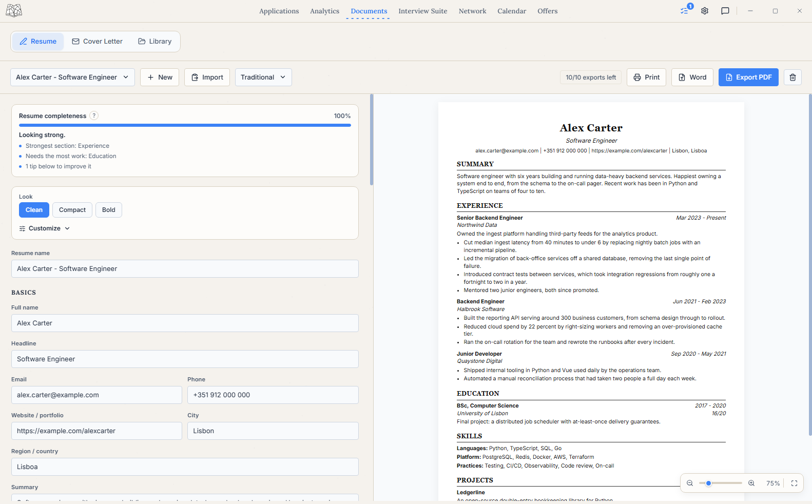Viewport: 812px width, 504px height.
Task: Click the Print button
Action: (x=647, y=77)
